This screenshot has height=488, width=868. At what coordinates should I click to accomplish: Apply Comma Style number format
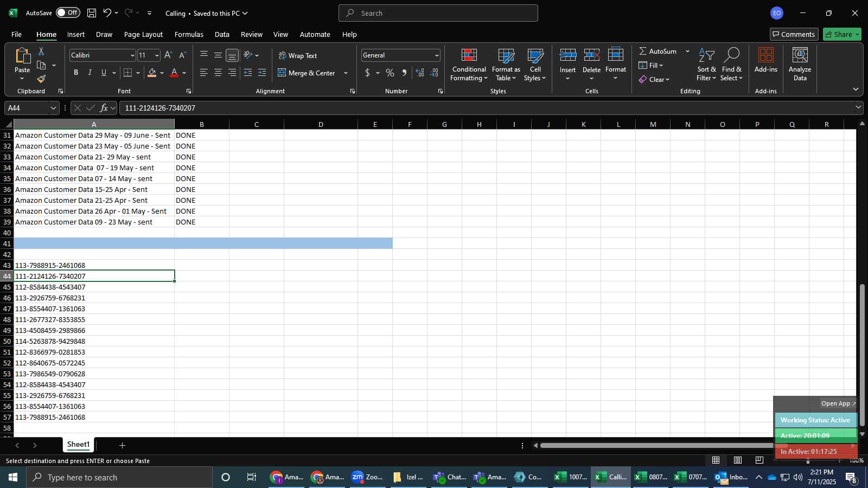[x=404, y=73]
